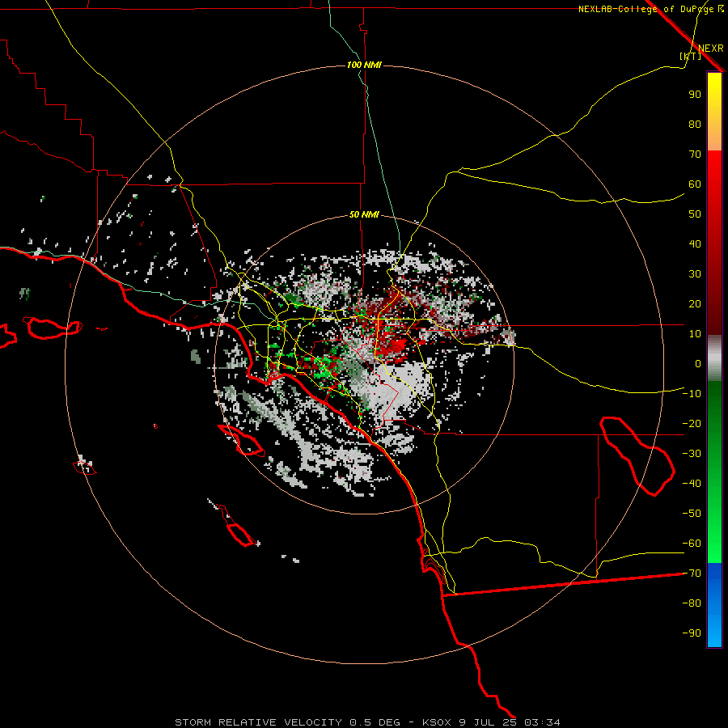728x728 pixels.
Task: Click the 100 NMI range ring label
Action: tap(364, 65)
